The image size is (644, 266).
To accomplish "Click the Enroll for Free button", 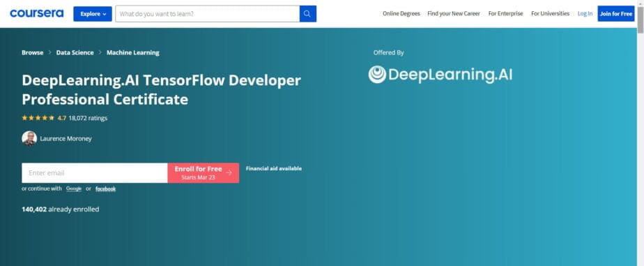I will pyautogui.click(x=204, y=172).
